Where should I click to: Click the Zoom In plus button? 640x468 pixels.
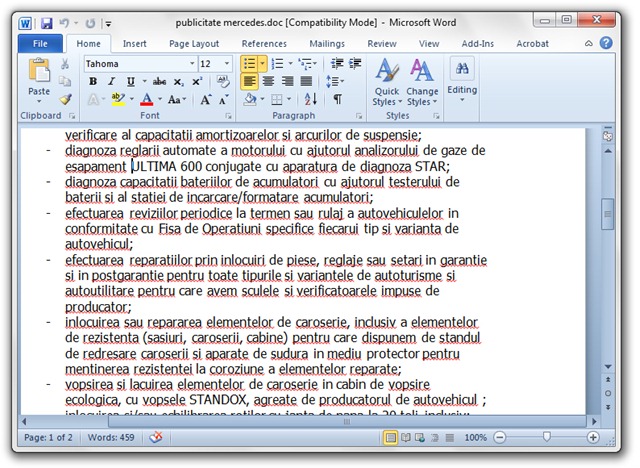(593, 438)
